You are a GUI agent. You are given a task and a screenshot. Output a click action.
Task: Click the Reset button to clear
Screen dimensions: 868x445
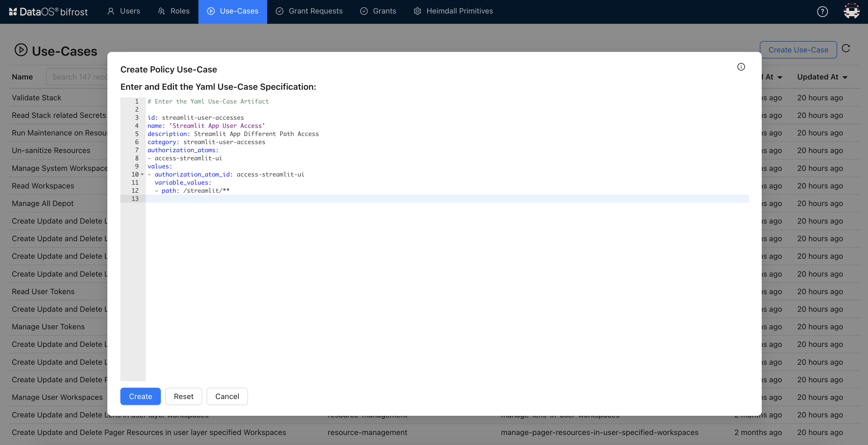click(183, 396)
